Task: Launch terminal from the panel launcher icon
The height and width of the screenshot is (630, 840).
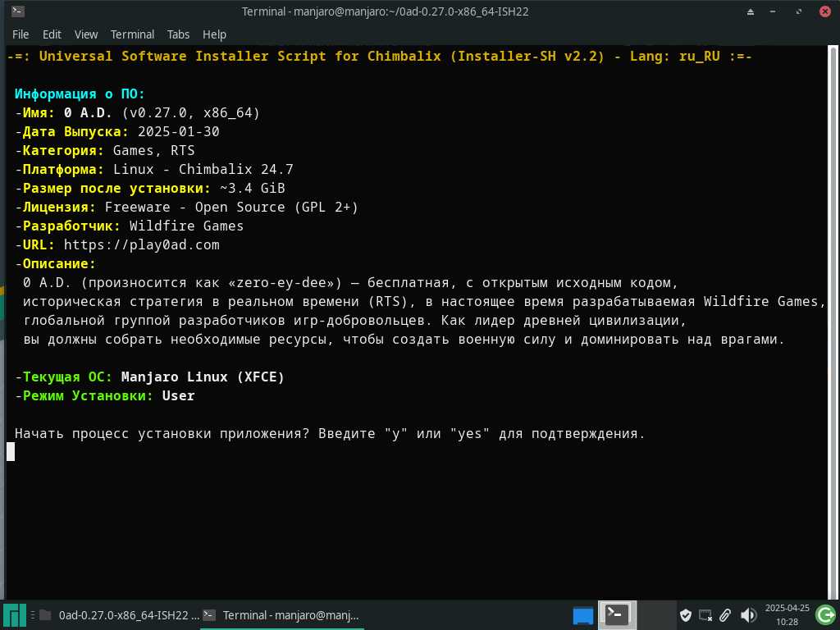Action: (x=617, y=614)
